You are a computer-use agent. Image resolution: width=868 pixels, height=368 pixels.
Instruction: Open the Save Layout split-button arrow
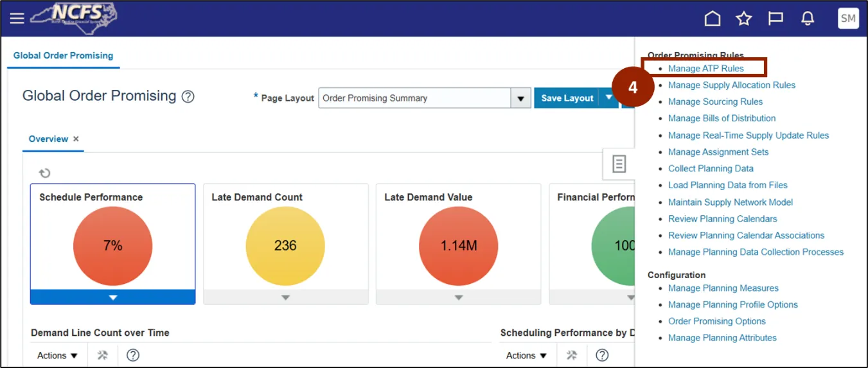tap(608, 98)
